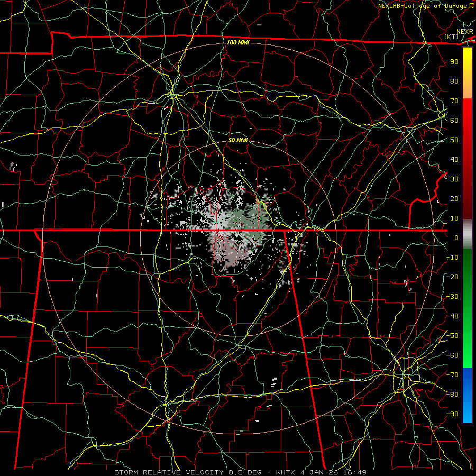
Task: Click the positive 50 scale label
Action: 454,140
